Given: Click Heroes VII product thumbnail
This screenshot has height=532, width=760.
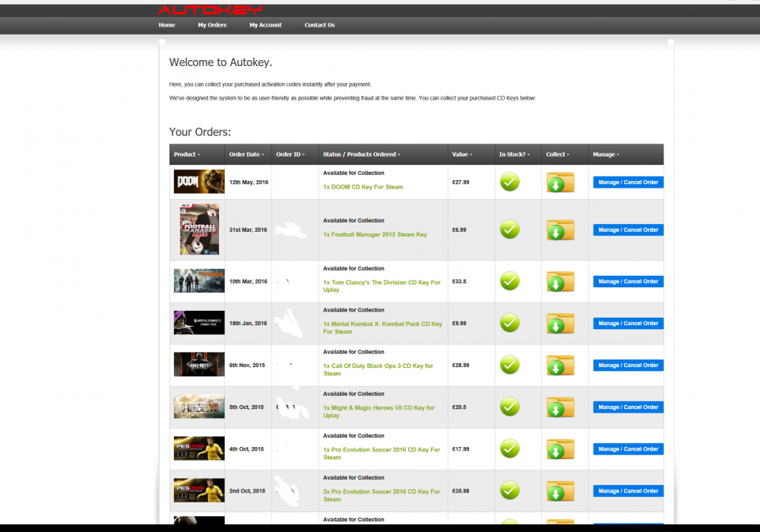Looking at the screenshot, I should [x=199, y=407].
